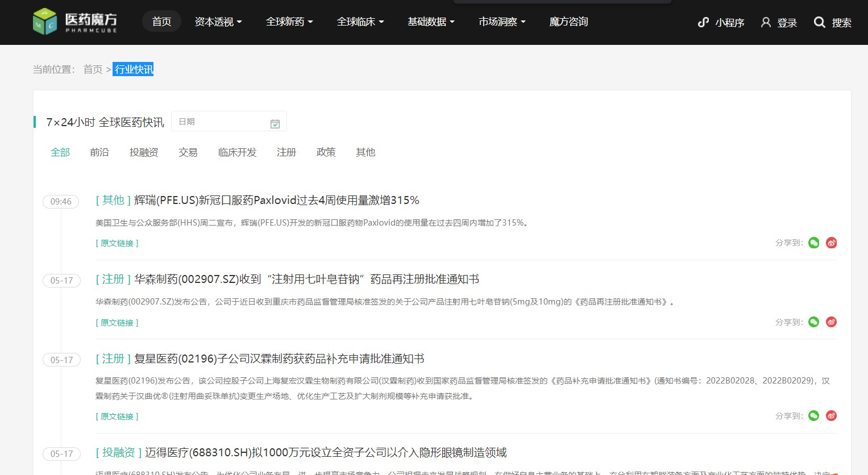Open the mini program icon
868x475 pixels.
703,22
